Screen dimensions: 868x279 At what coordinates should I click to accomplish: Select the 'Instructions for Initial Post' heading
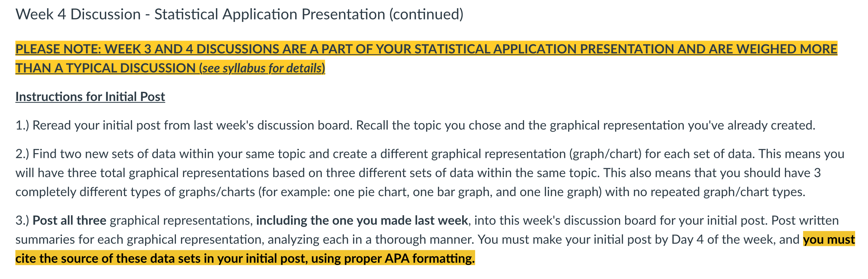click(x=91, y=97)
